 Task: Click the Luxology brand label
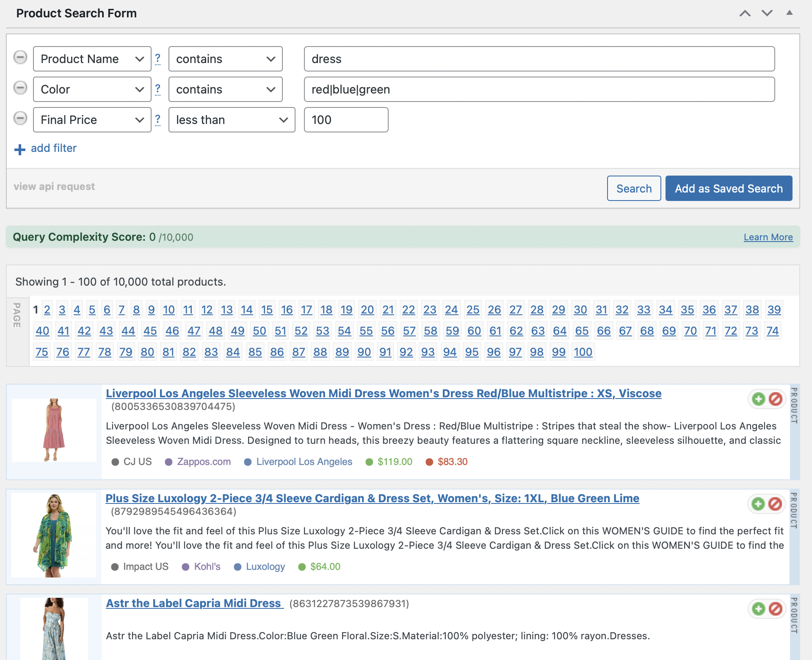[x=265, y=566]
